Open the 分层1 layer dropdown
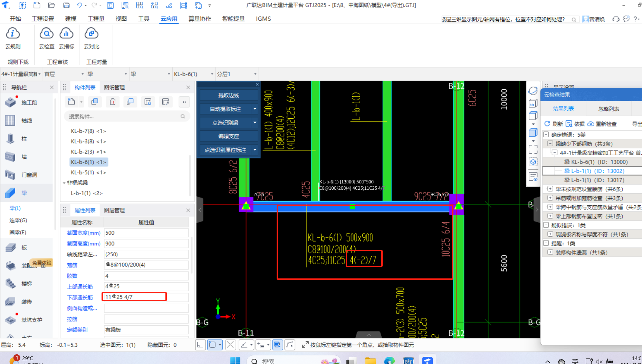642x364 pixels. coord(237,74)
